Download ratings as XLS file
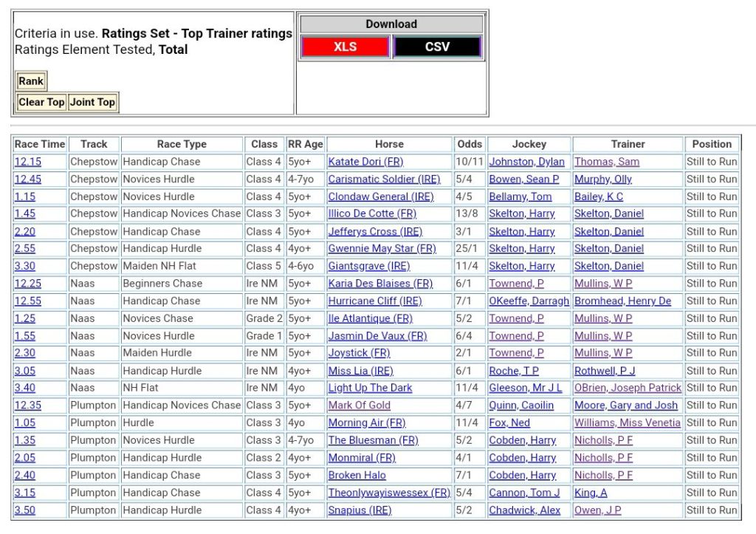This screenshot has width=756, height=534. coord(345,47)
